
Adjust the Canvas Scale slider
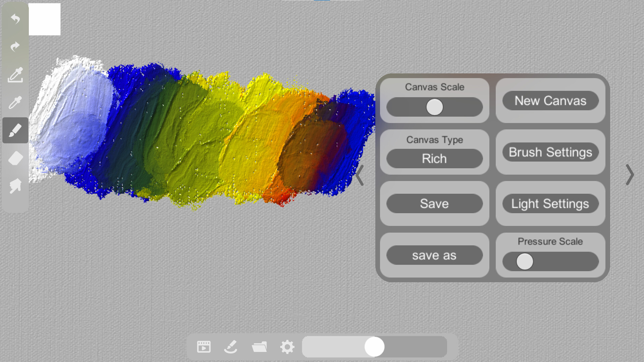[435, 107]
